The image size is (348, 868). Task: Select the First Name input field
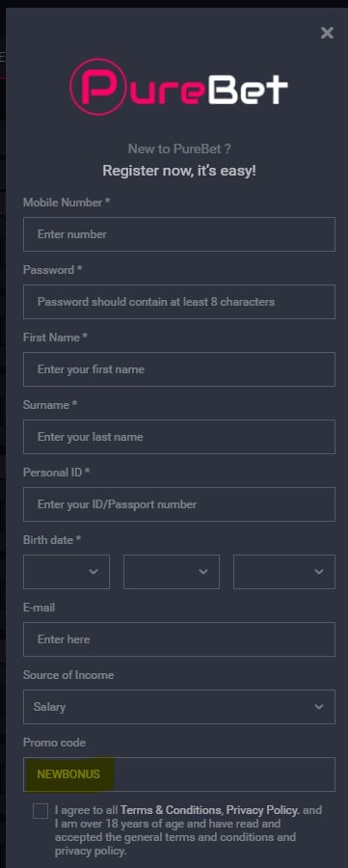pyautogui.click(x=179, y=369)
